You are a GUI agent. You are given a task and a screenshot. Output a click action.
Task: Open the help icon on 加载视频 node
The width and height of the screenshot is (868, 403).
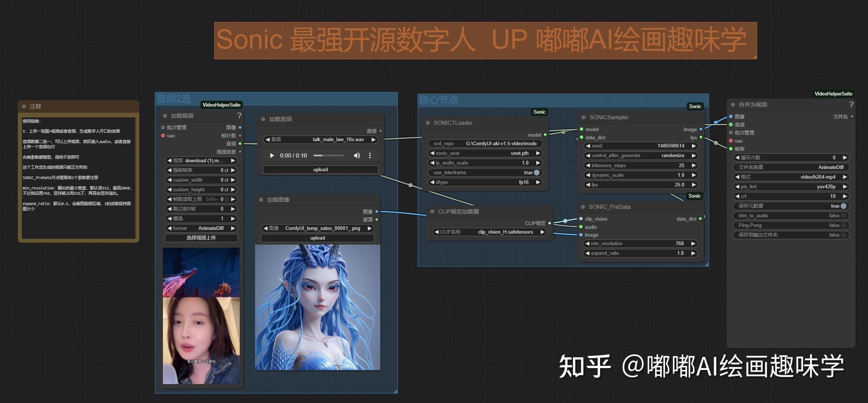pos(240,116)
